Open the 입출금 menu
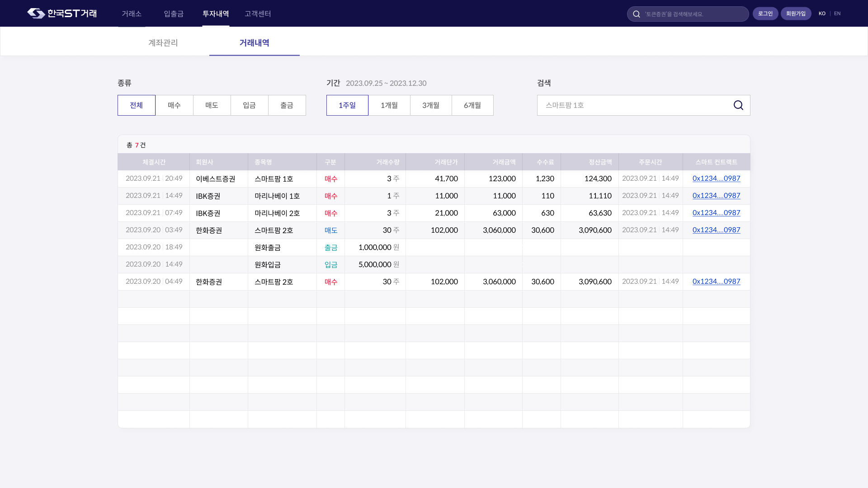 (x=174, y=14)
